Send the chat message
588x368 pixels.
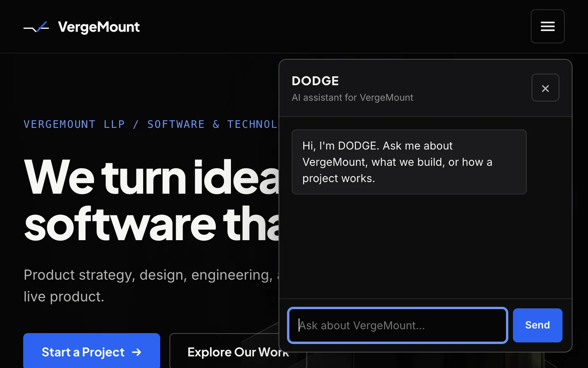point(537,325)
